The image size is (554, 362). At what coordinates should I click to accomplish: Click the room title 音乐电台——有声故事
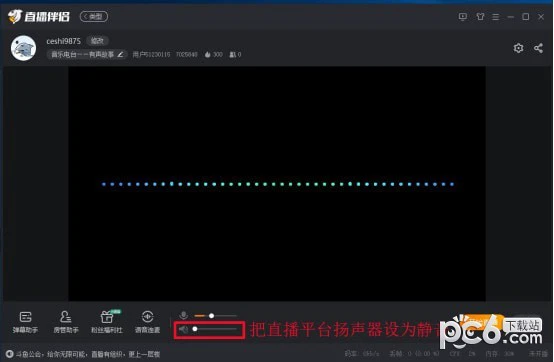click(x=83, y=54)
